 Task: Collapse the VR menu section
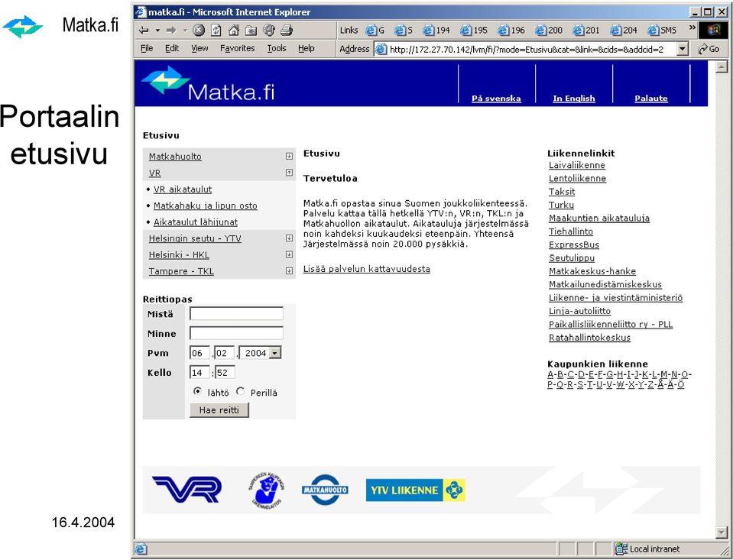(x=290, y=173)
